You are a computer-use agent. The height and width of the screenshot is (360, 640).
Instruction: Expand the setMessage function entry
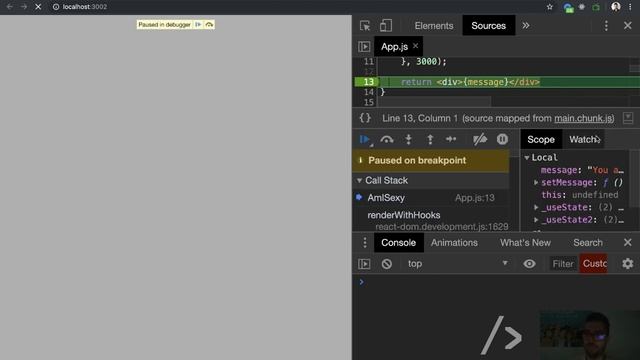[x=536, y=182]
